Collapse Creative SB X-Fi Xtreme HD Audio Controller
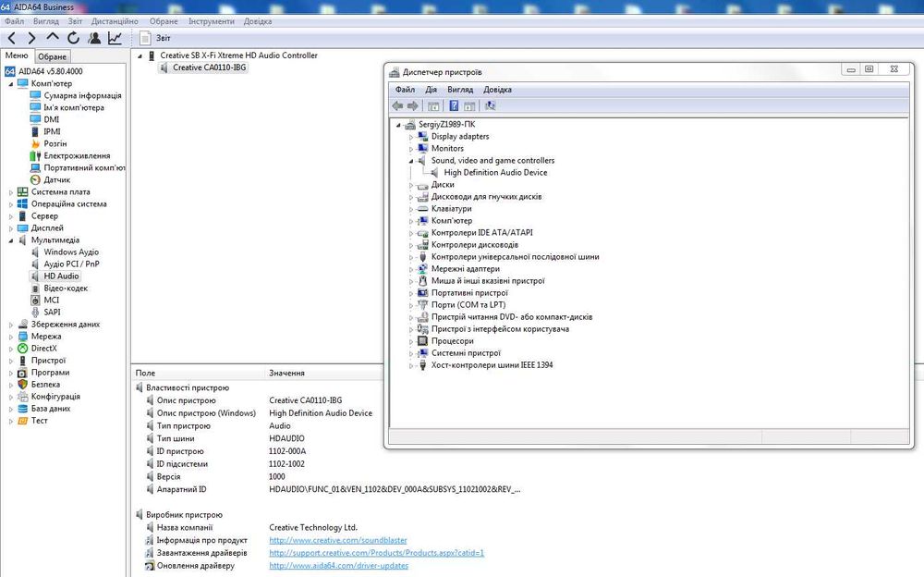 [x=140, y=56]
